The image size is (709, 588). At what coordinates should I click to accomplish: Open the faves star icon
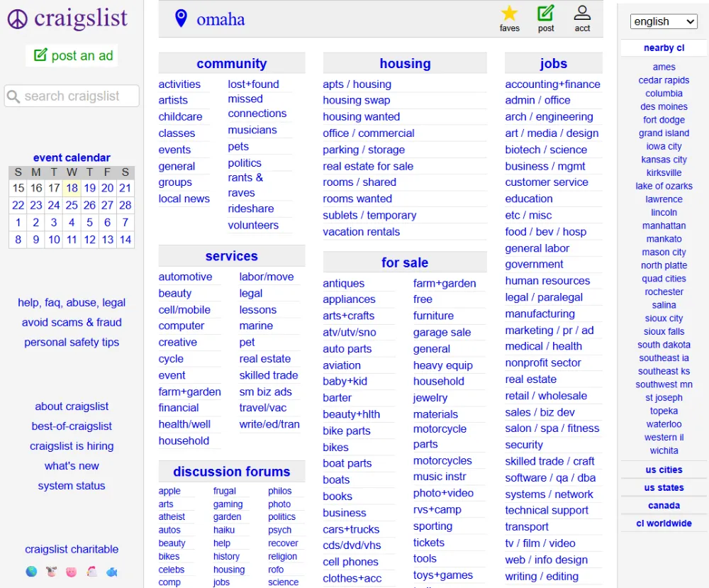click(x=509, y=13)
